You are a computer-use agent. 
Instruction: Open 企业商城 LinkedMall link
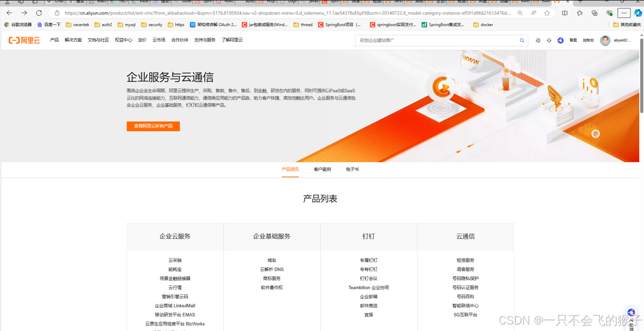coord(175,306)
